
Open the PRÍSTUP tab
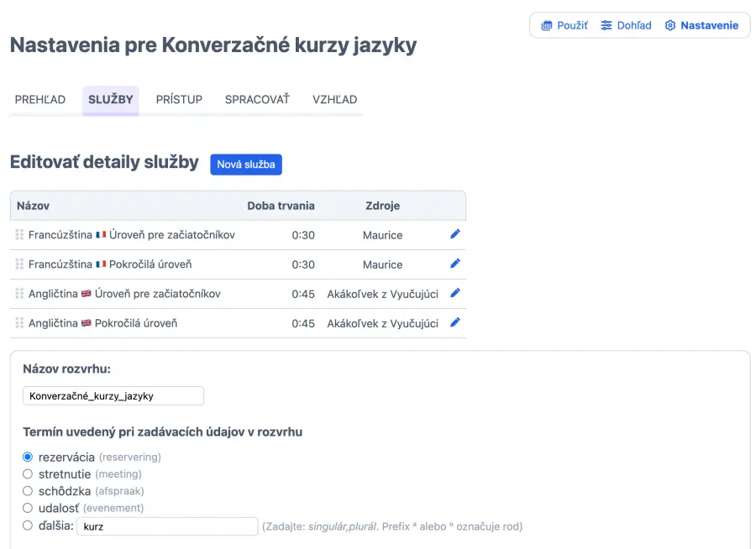tap(179, 99)
